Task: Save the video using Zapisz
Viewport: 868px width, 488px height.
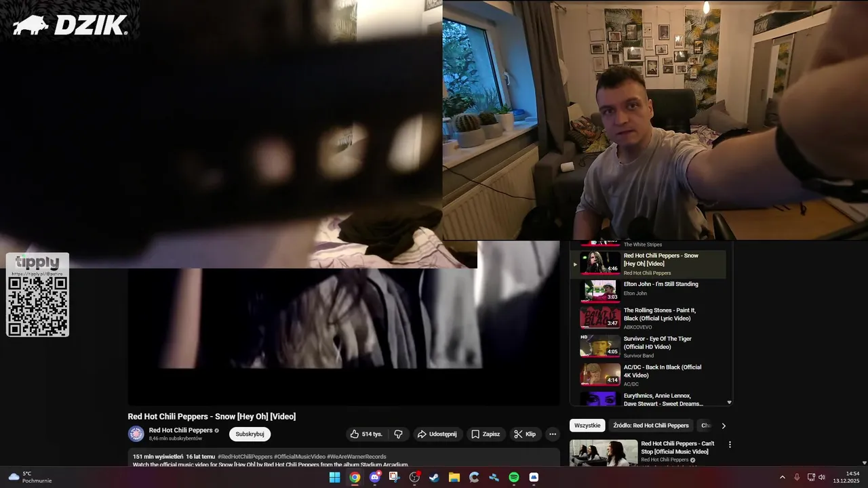Action: tap(486, 434)
